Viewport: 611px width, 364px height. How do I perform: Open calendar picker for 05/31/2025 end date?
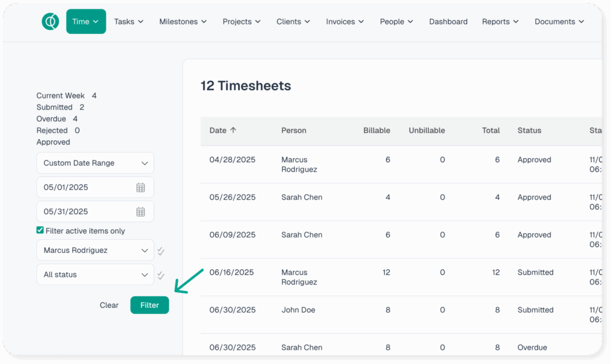click(x=141, y=212)
